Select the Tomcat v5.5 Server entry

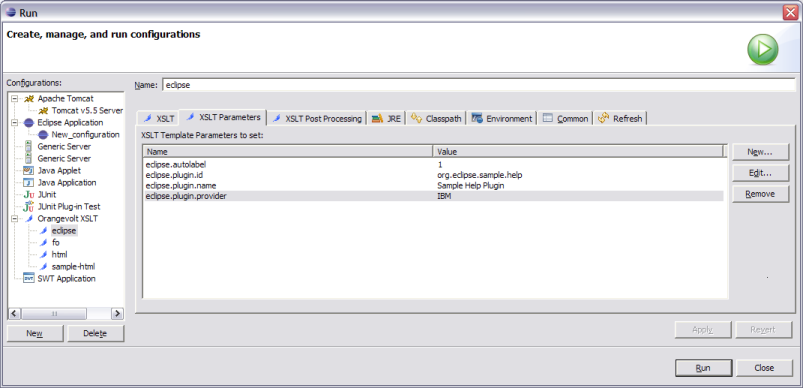(87, 111)
